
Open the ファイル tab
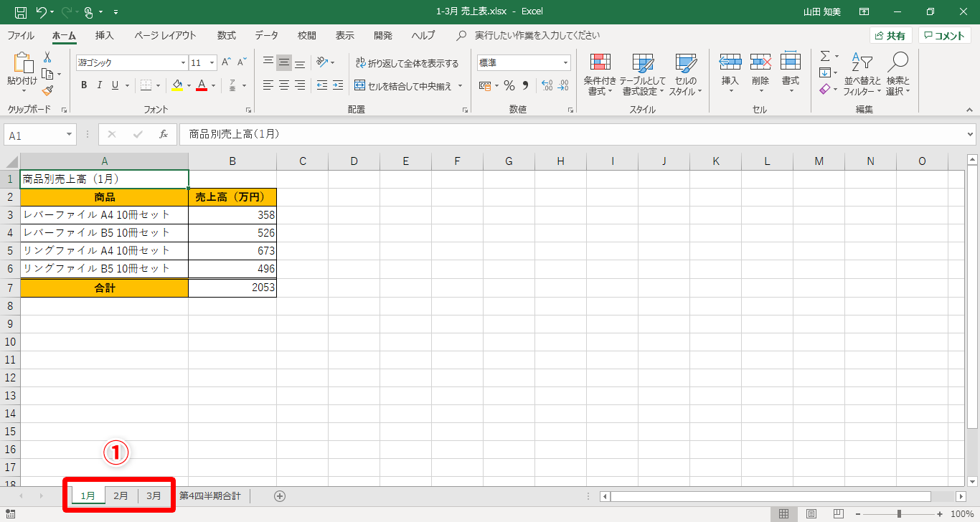click(x=21, y=35)
